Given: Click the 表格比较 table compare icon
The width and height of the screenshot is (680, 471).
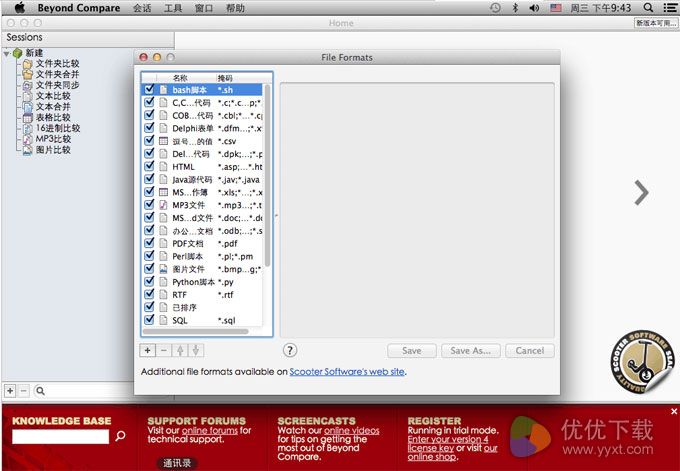Looking at the screenshot, I should point(28,118).
